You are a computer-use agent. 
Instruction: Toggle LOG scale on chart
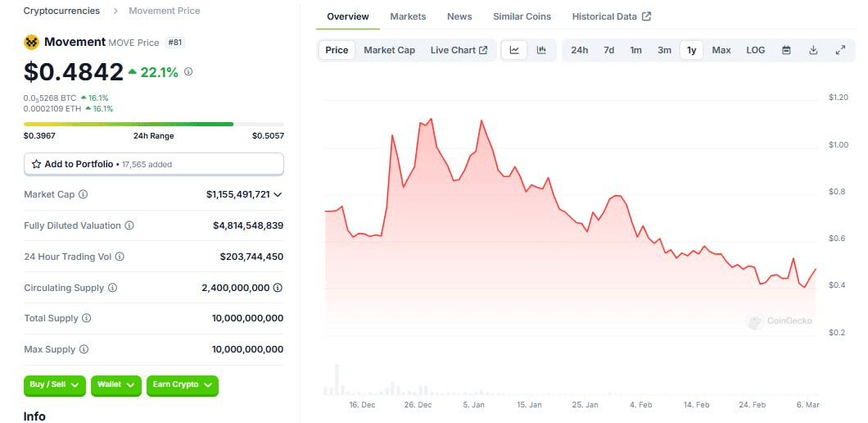pos(756,50)
